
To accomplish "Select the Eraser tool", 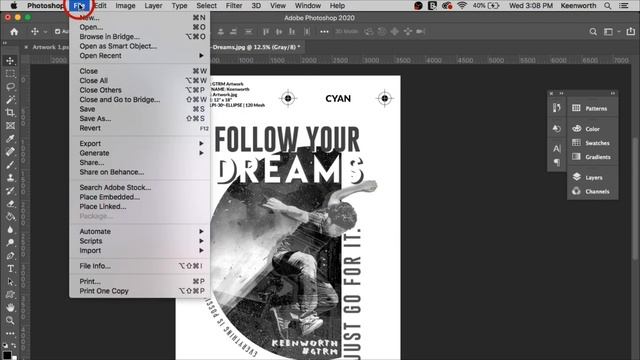I will [10, 204].
